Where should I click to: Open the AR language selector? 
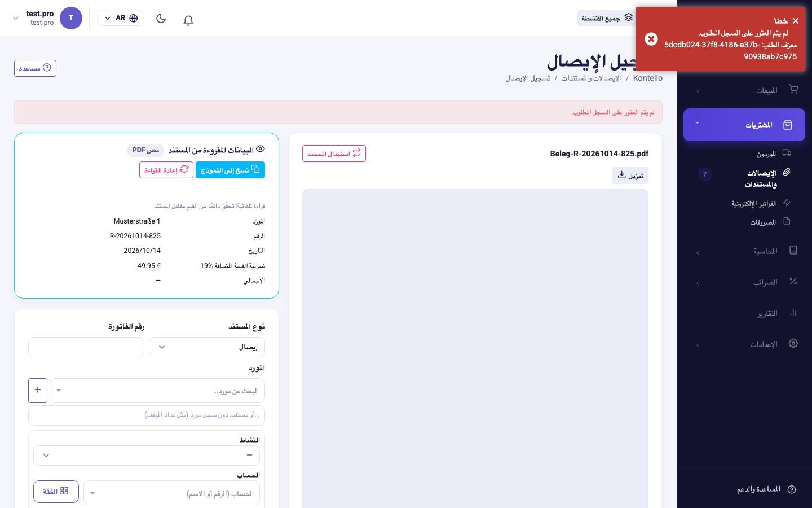121,18
